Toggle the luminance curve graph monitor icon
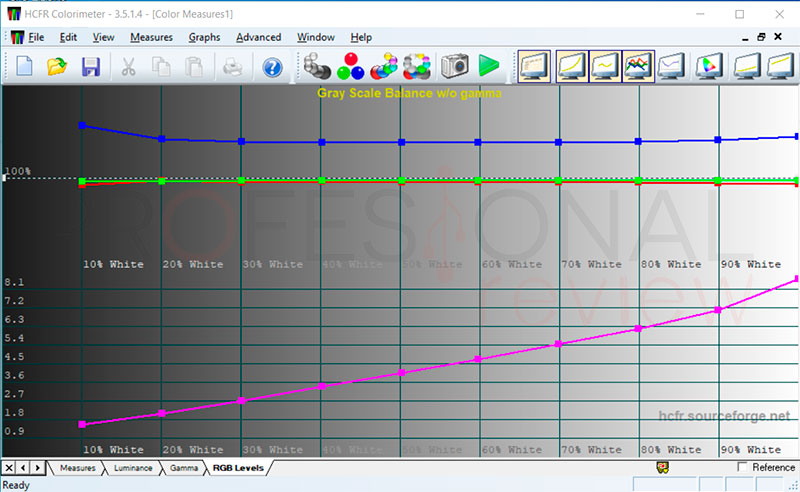Screen dimensions: 800x492 tap(571, 66)
